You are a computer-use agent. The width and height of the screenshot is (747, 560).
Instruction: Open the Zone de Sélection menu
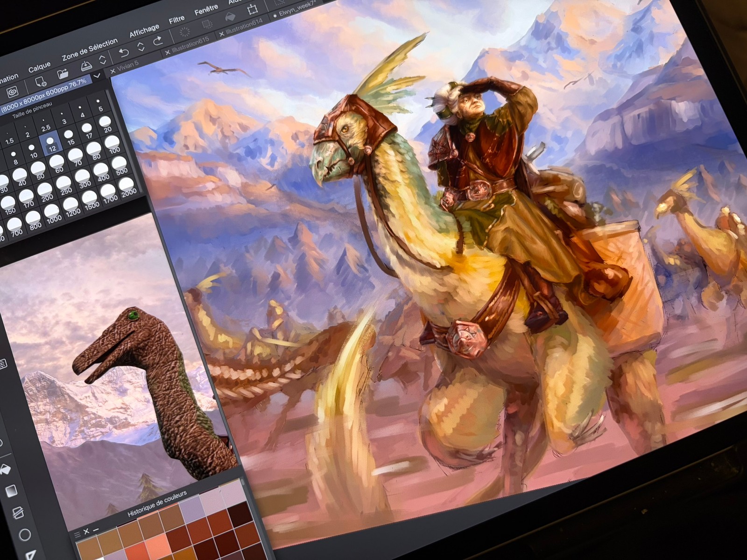[90, 50]
